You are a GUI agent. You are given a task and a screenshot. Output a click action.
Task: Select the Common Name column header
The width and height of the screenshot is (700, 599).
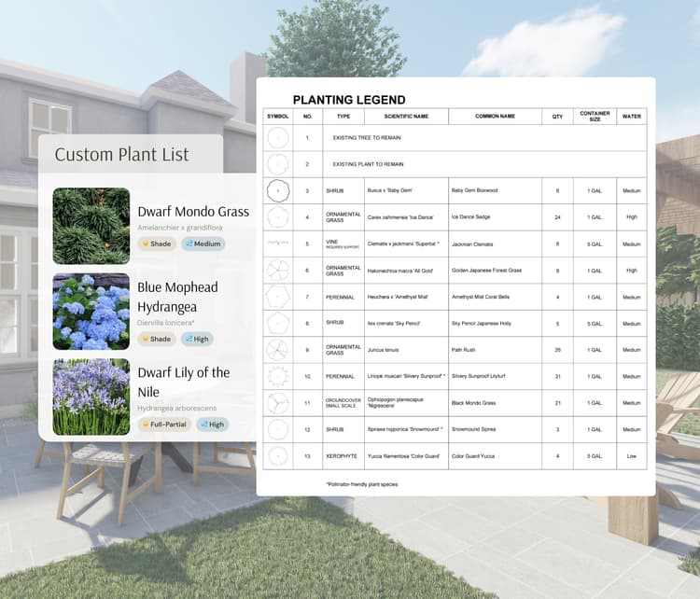point(495,117)
